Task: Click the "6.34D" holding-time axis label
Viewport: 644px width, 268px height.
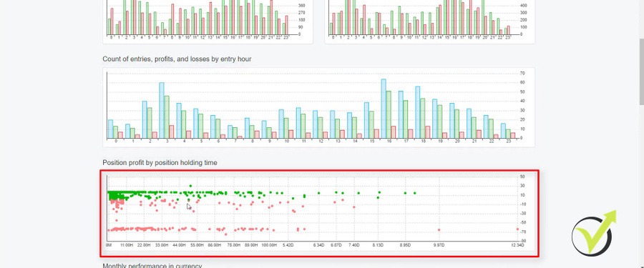Action: (x=318, y=245)
